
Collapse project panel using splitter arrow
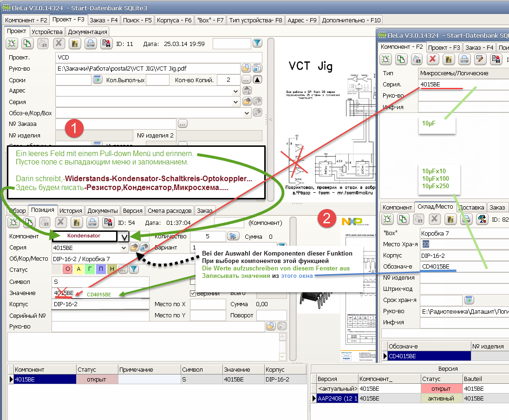tap(270, 119)
